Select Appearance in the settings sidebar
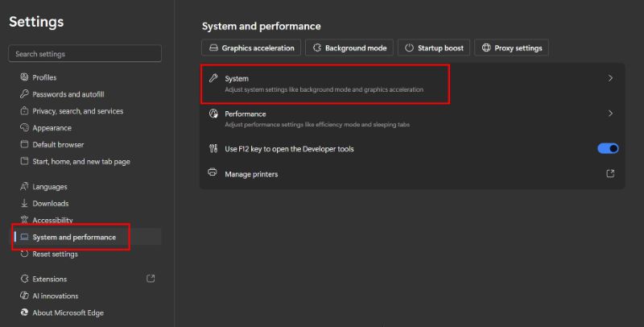 click(x=52, y=128)
